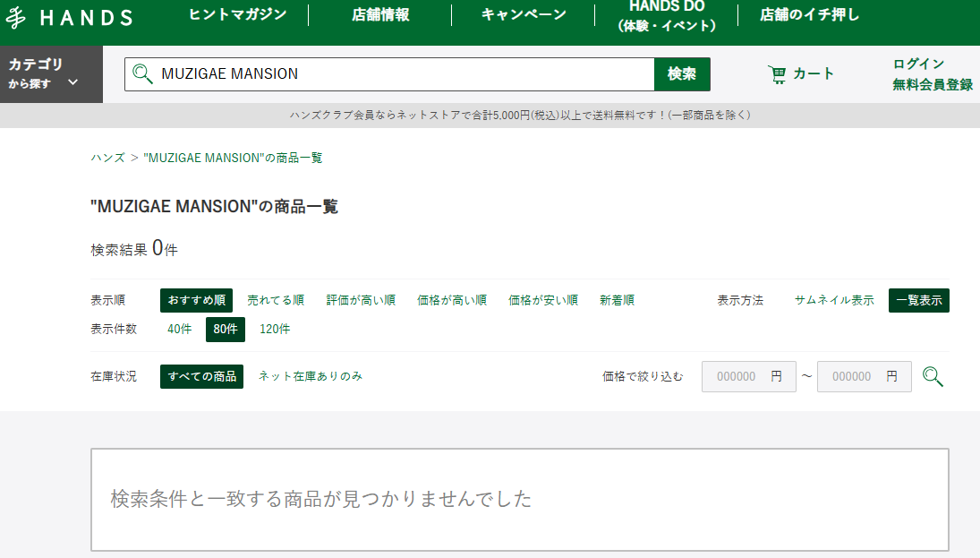Sort by 新着順
The image size is (980, 558).
coord(617,300)
